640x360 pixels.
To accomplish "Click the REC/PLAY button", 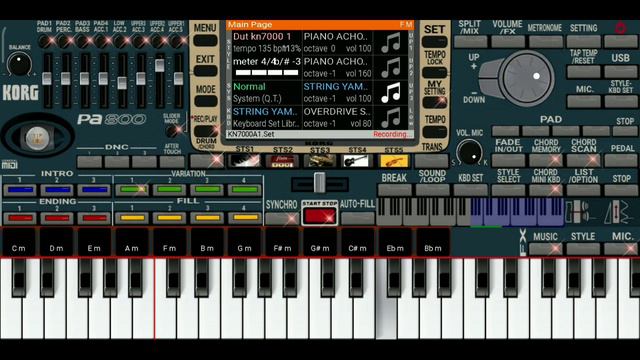I will 205,131.
